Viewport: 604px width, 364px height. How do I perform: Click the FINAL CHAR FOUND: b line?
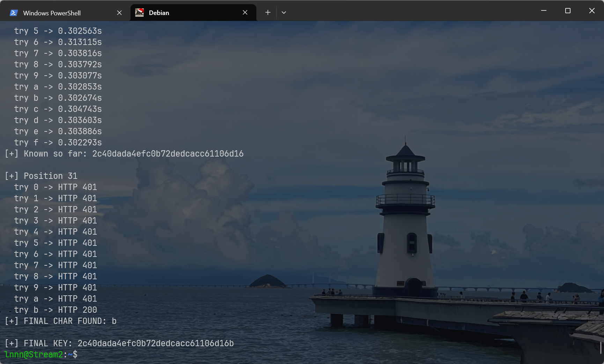60,321
